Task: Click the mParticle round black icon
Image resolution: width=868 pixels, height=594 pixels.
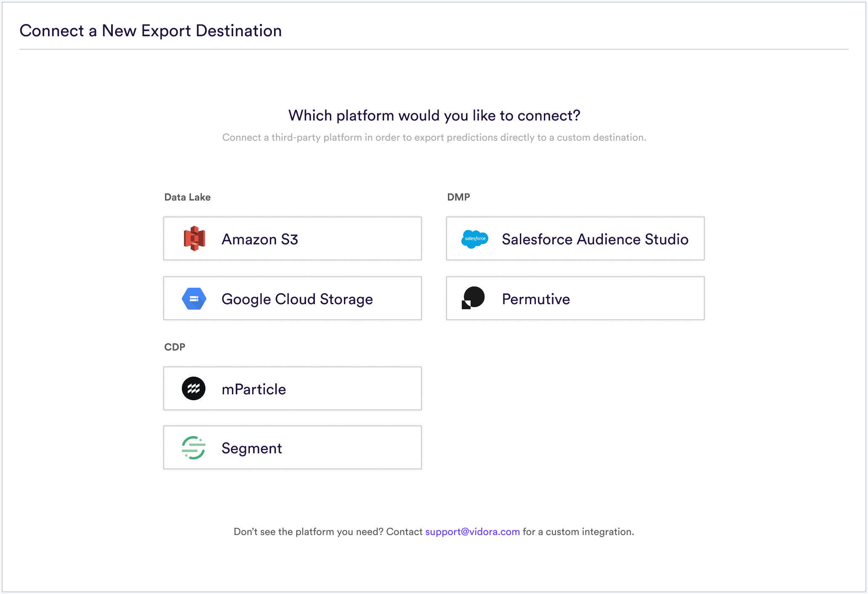Action: pyautogui.click(x=194, y=388)
